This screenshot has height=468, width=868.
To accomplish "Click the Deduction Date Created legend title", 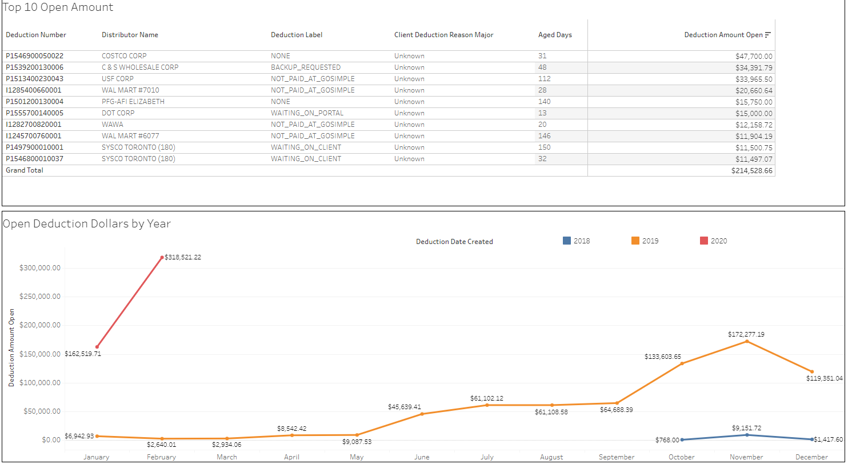I will [x=454, y=242].
